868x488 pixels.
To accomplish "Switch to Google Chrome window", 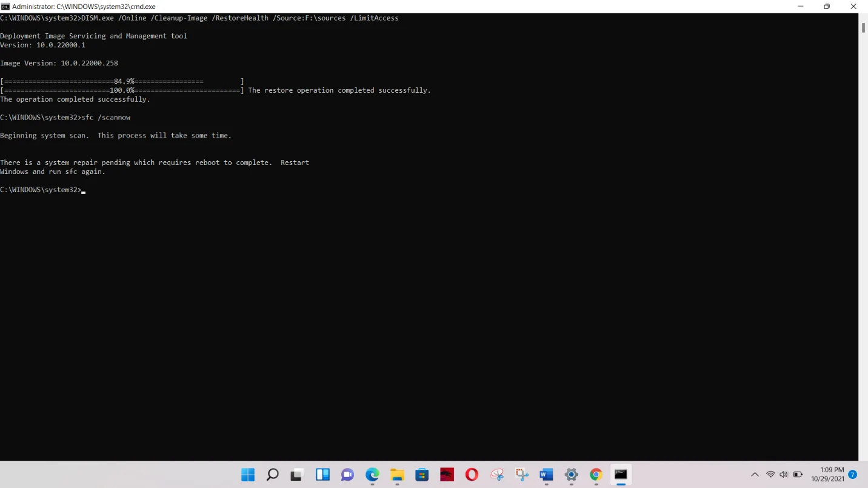I will tap(596, 475).
